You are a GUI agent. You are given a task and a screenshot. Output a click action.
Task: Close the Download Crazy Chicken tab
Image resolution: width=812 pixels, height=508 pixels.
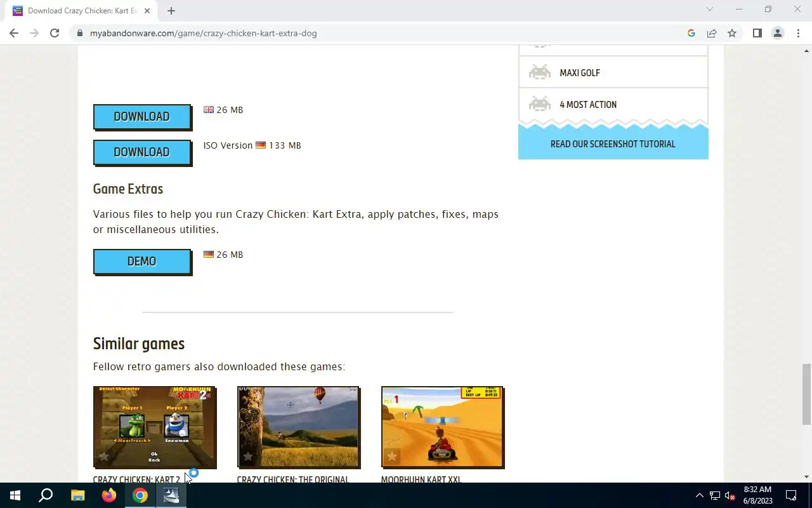point(147,11)
